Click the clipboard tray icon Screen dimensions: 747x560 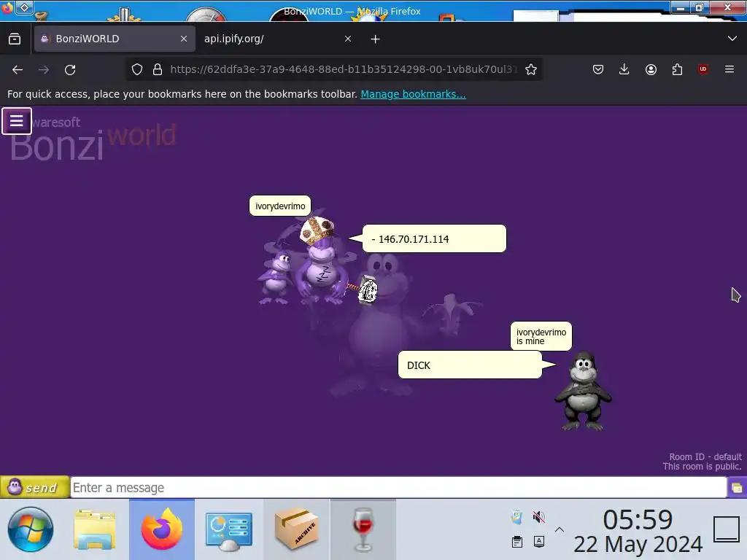517,542
